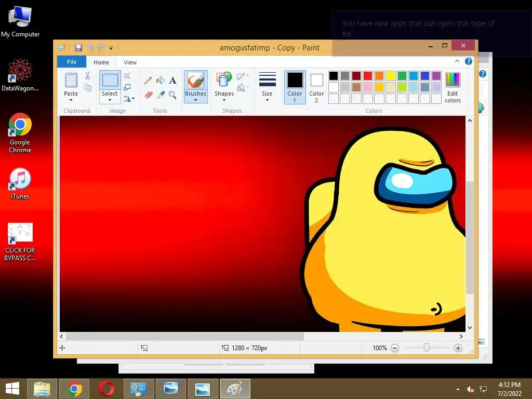Image resolution: width=532 pixels, height=399 pixels.
Task: Click the Copy icon in Clipboard group
Action: [x=87, y=87]
